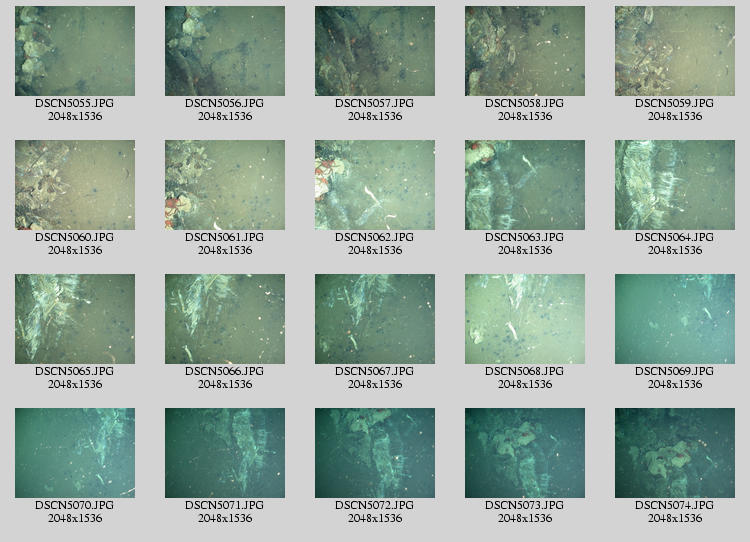
Task: Click the DSCN5063.JPG thumbnail
Action: (525, 185)
